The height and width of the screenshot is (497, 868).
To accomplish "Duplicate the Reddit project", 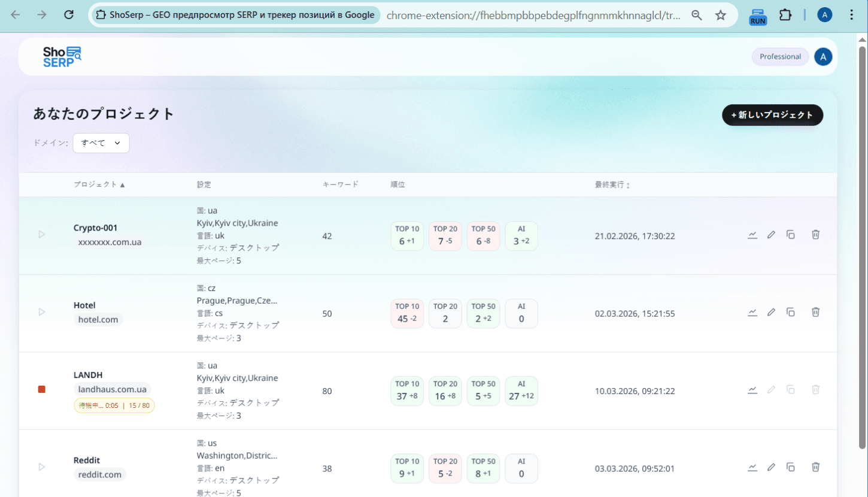I will (x=790, y=467).
